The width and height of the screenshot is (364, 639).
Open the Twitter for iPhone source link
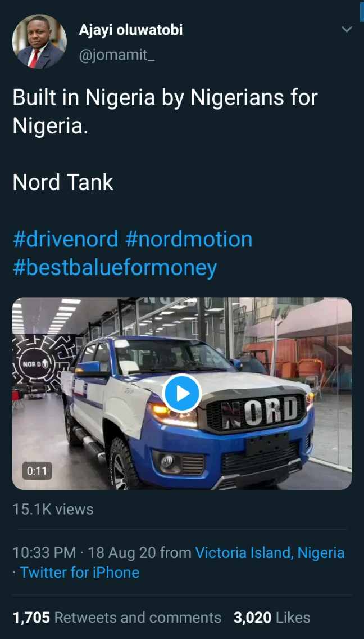(x=79, y=573)
